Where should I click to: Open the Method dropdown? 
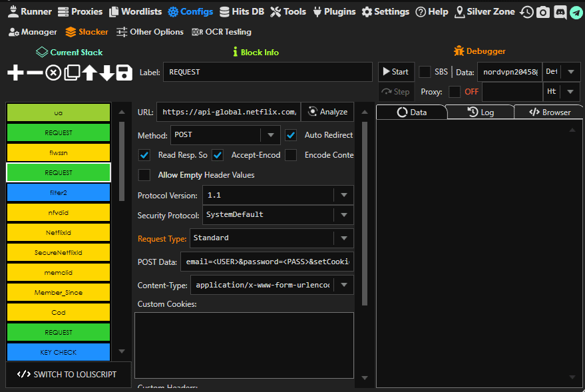click(270, 135)
